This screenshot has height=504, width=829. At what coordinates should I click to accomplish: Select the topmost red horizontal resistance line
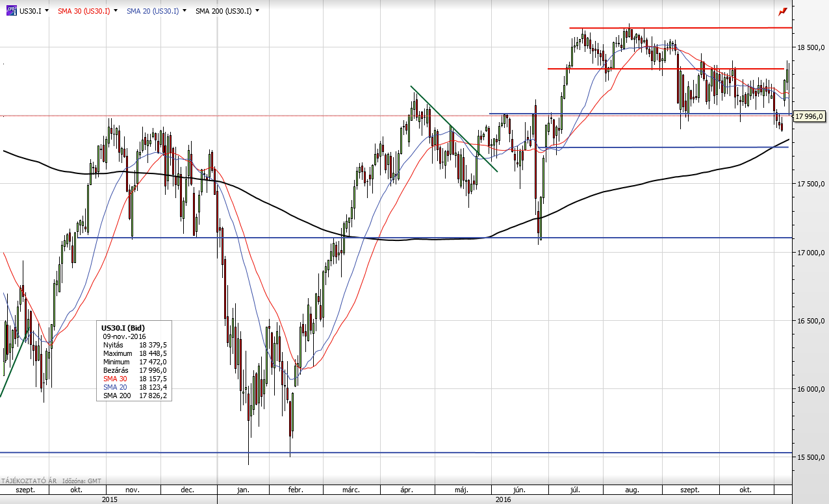(680, 28)
